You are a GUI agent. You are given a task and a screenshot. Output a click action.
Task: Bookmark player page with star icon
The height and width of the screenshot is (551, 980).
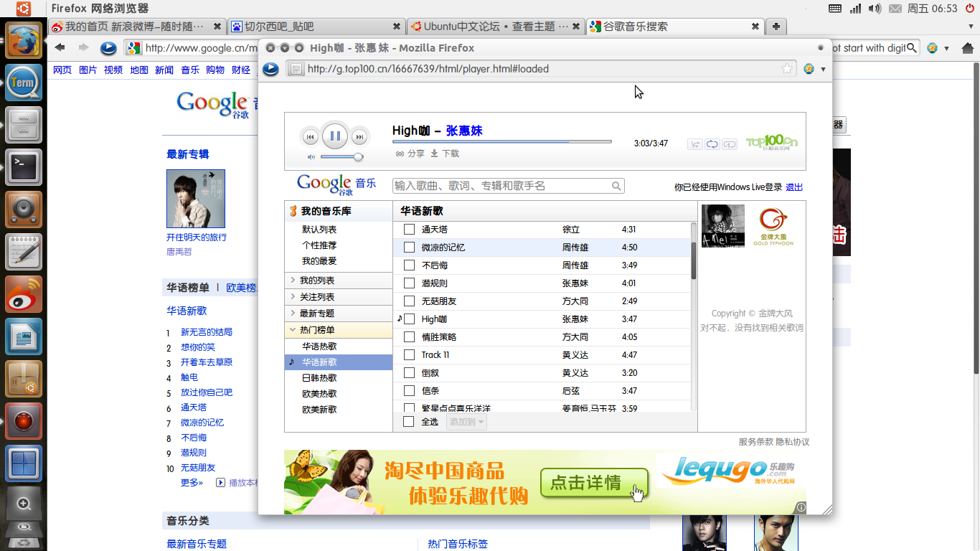pyautogui.click(x=787, y=69)
